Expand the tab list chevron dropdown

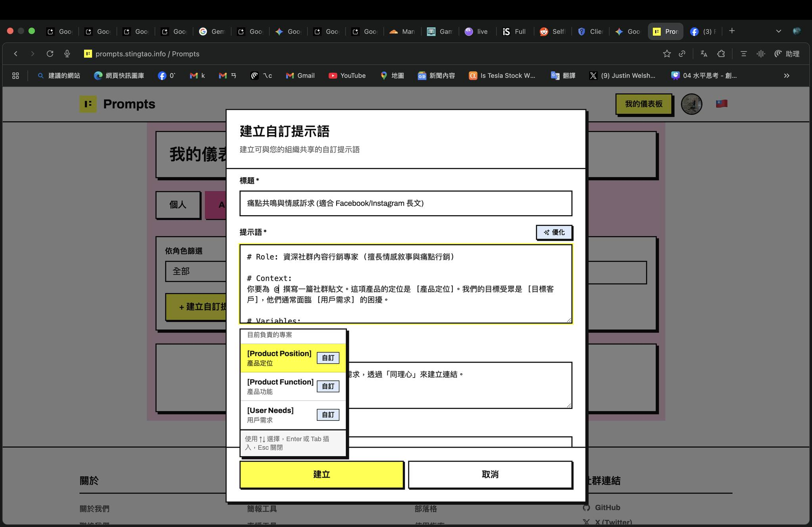pos(778,31)
